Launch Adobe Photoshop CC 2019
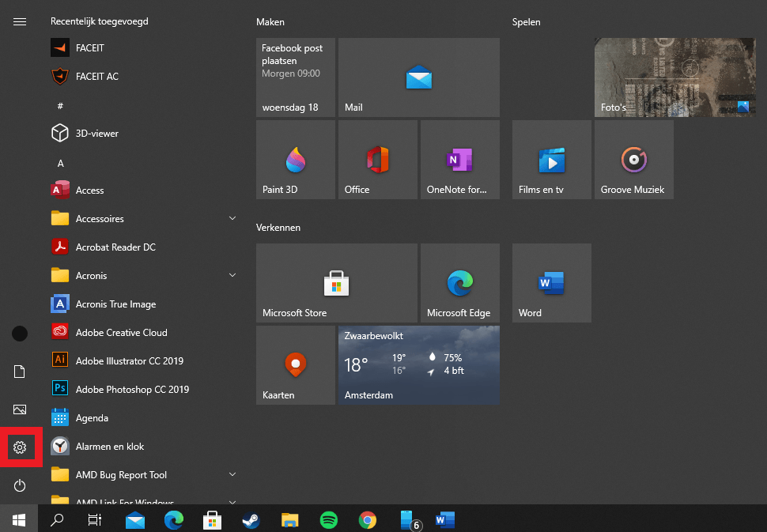 point(144,389)
